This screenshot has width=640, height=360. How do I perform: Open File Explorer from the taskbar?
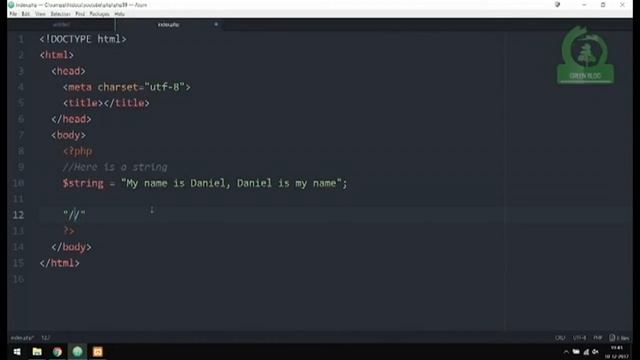click(37, 352)
